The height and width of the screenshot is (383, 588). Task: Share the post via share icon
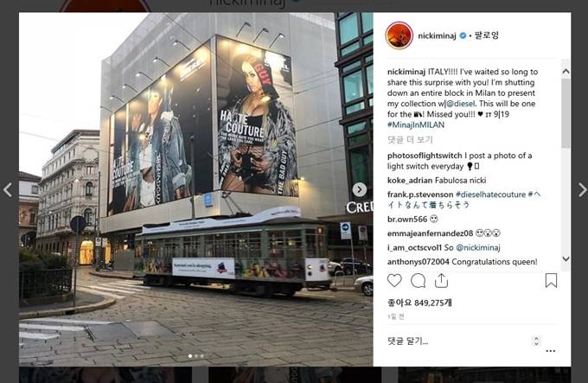(x=441, y=280)
